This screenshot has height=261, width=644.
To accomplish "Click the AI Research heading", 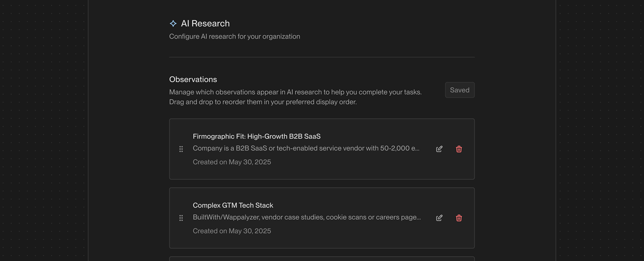I will coord(205,23).
